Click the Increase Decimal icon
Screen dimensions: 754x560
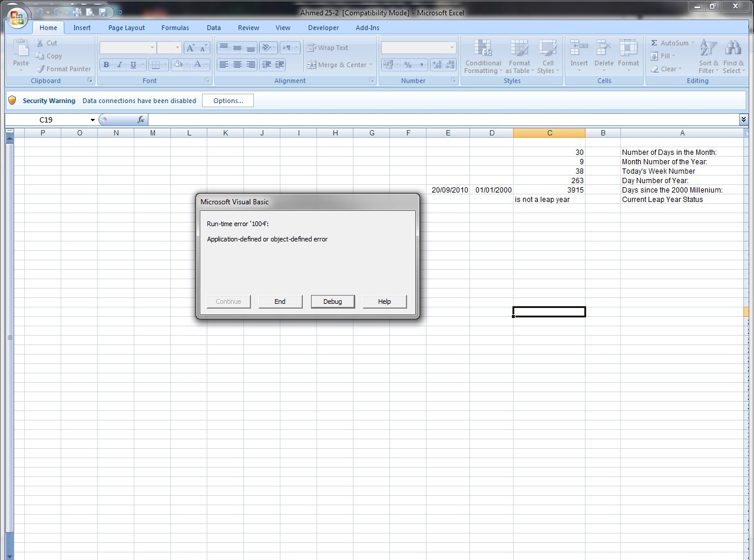[436, 65]
